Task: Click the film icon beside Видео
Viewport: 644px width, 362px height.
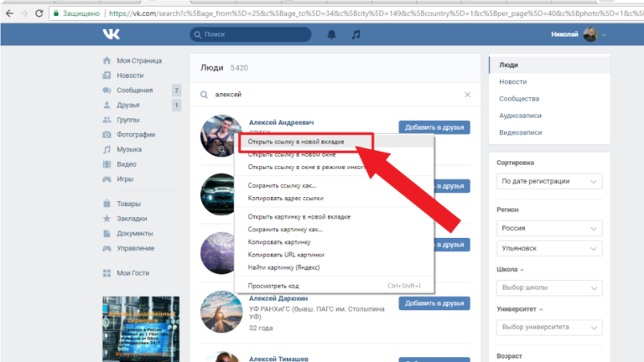Action: pyautogui.click(x=106, y=164)
